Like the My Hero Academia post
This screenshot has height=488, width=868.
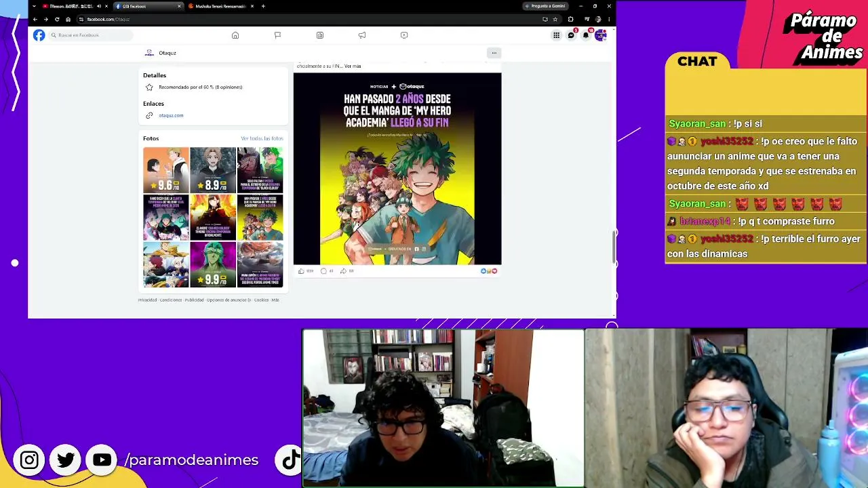[301, 271]
